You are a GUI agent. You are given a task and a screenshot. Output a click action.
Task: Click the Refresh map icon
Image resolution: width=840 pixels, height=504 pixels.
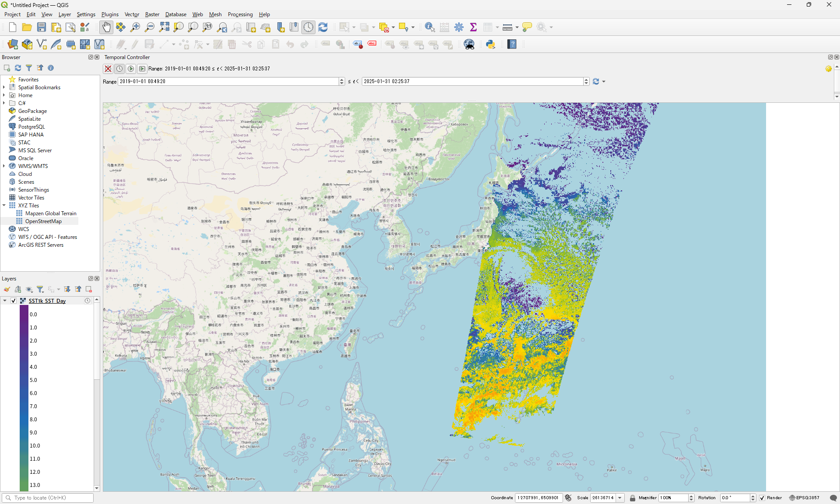(x=323, y=27)
